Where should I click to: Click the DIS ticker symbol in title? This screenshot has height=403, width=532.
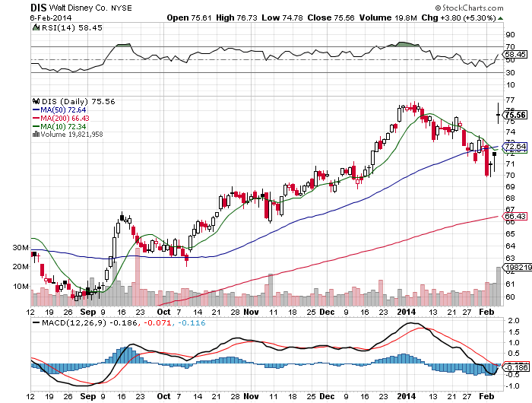click(38, 8)
